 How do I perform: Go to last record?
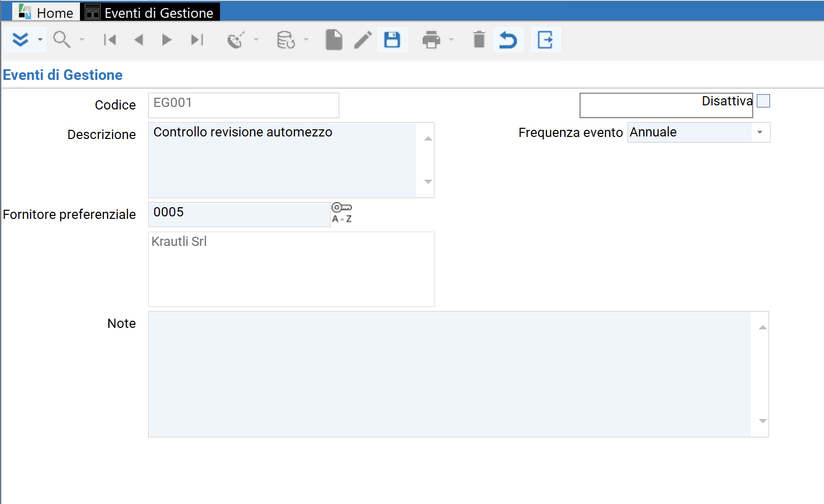click(x=197, y=40)
